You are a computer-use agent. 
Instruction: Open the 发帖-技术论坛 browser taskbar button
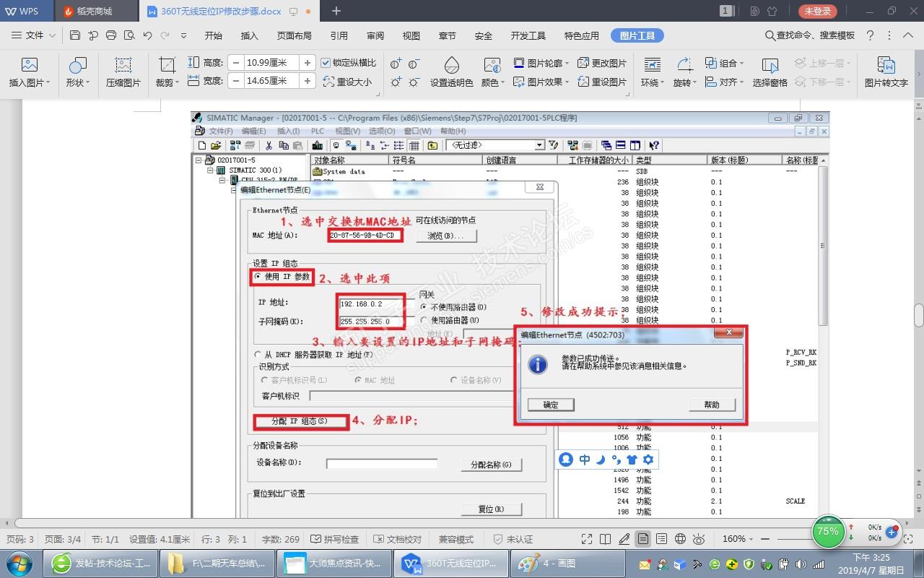tap(101, 563)
